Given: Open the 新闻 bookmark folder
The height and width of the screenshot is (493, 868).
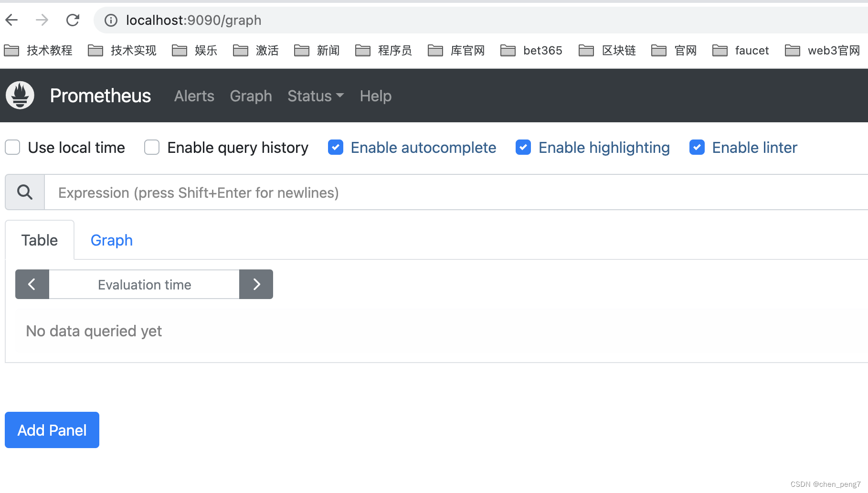Looking at the screenshot, I should (x=317, y=50).
